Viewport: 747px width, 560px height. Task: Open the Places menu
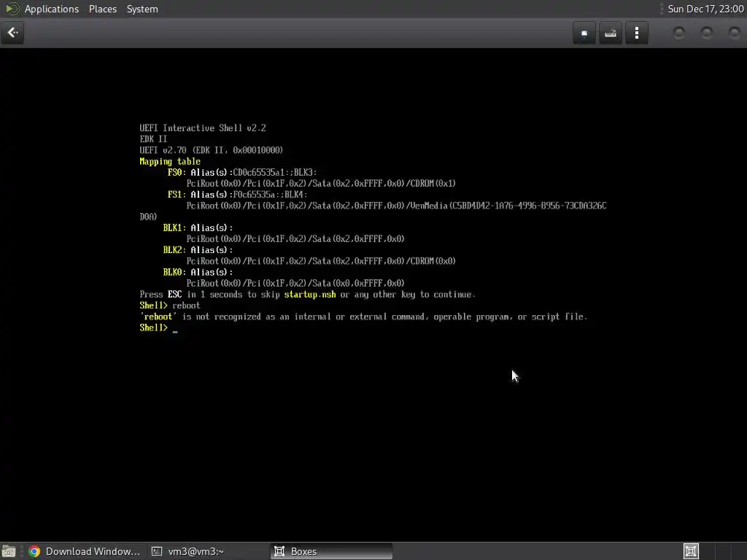pos(102,9)
